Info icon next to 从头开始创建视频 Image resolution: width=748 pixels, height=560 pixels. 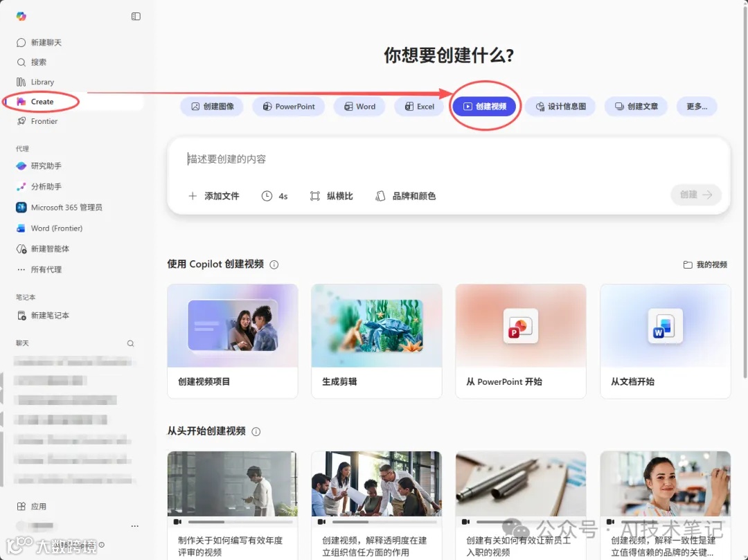[256, 431]
